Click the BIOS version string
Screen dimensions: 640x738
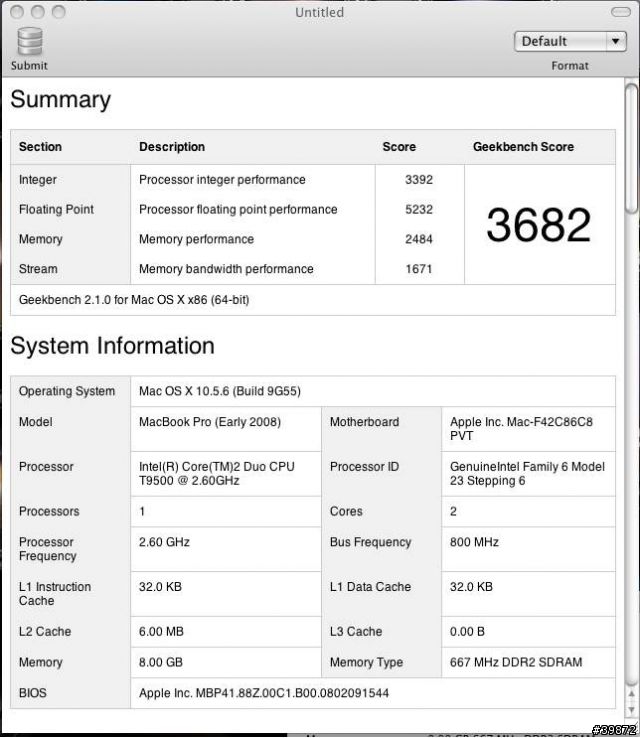[264, 693]
